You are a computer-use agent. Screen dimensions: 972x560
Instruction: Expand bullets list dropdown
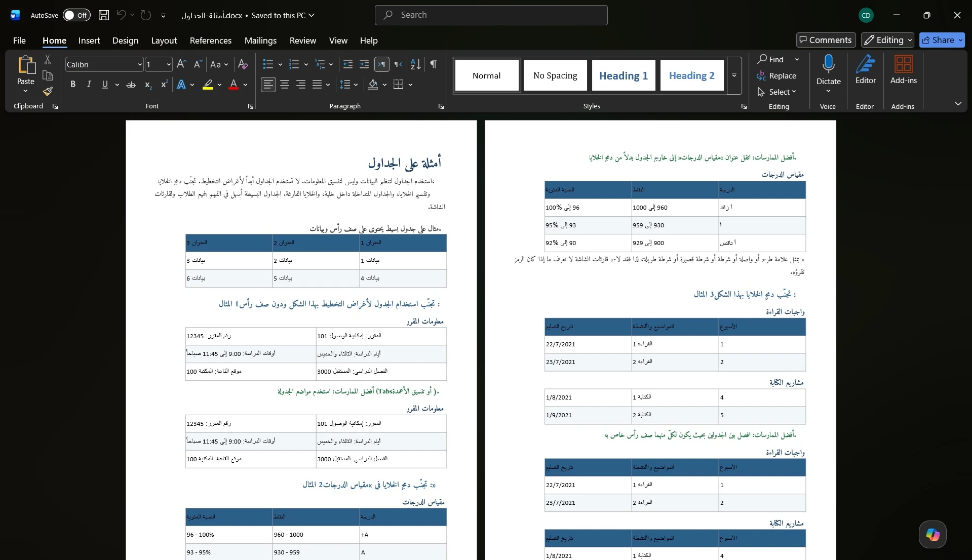[x=280, y=64]
